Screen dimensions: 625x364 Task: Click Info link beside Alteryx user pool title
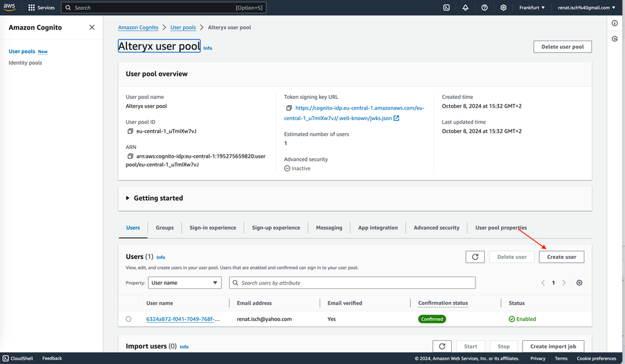[x=208, y=48]
